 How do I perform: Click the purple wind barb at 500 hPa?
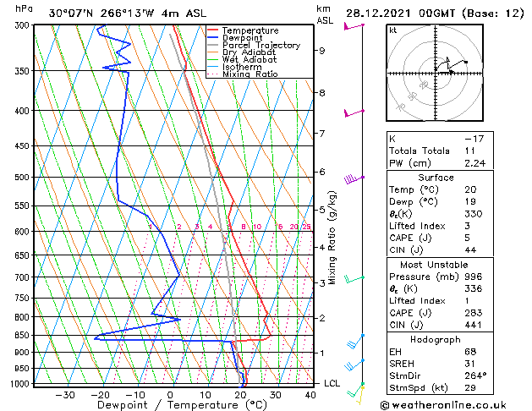click(354, 178)
